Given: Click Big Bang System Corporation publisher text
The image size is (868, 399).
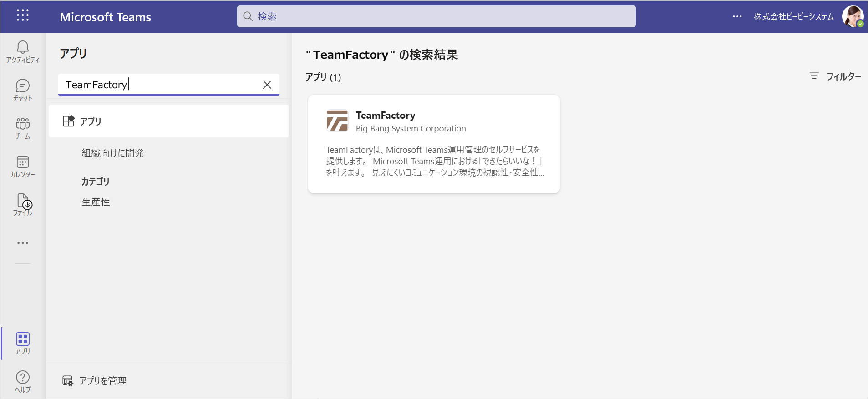Looking at the screenshot, I should [x=411, y=129].
